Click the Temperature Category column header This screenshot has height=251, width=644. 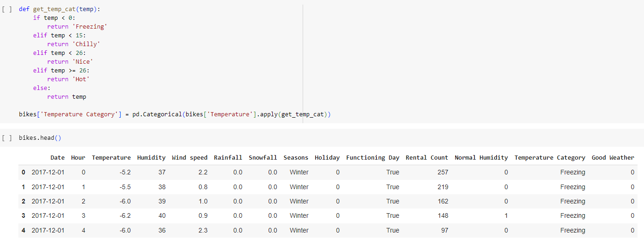(550, 158)
